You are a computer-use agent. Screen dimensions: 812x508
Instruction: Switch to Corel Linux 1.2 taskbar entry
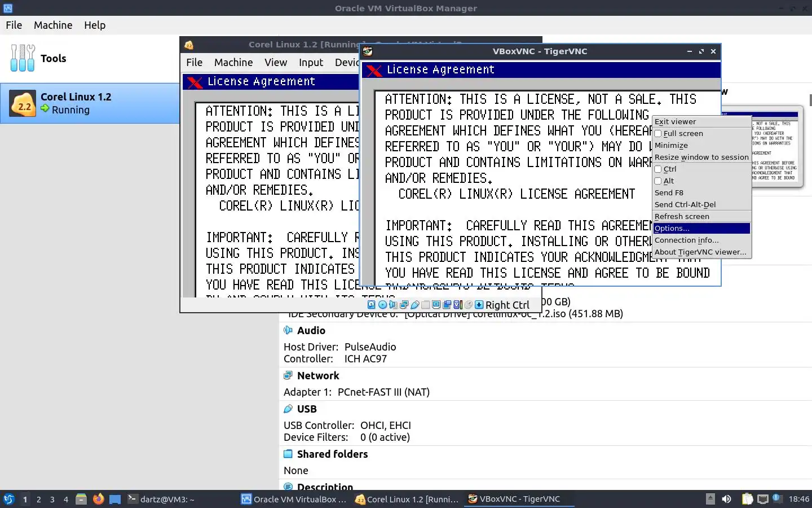point(407,499)
